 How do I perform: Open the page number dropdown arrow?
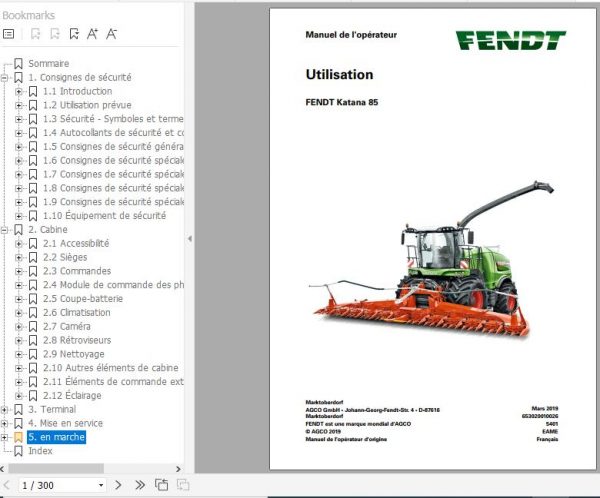click(x=101, y=485)
